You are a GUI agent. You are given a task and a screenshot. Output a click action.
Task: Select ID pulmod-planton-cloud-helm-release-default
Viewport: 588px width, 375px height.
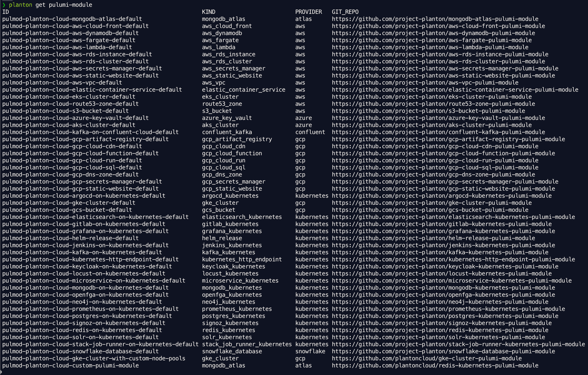[70, 238]
